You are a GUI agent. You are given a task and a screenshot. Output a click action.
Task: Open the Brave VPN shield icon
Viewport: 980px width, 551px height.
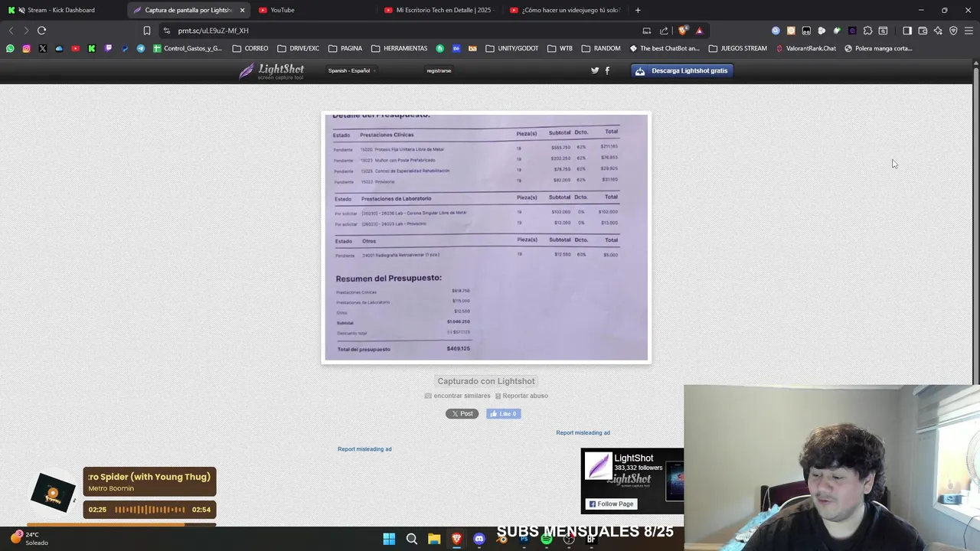tap(953, 31)
